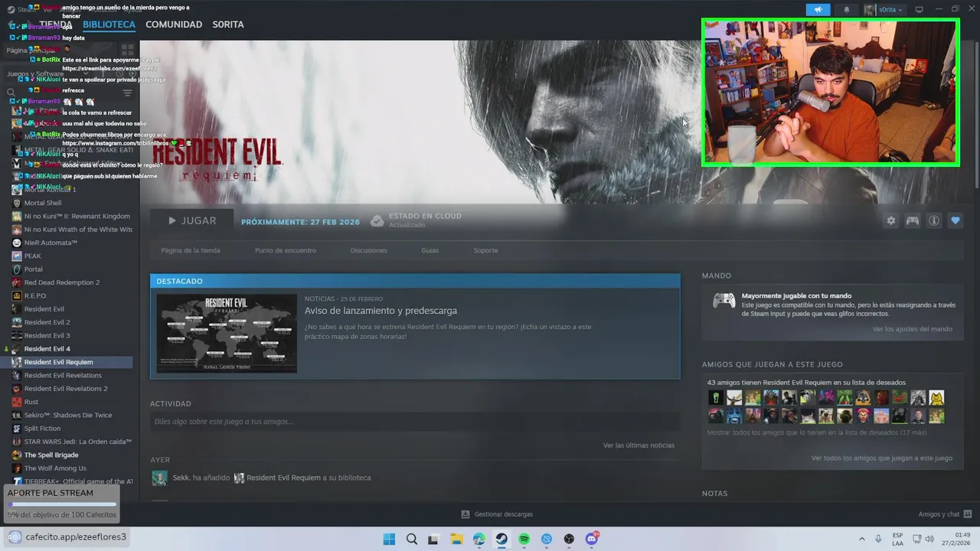Click the controller settings icon beside the gear
This screenshot has width=980, height=551.
coord(912,220)
